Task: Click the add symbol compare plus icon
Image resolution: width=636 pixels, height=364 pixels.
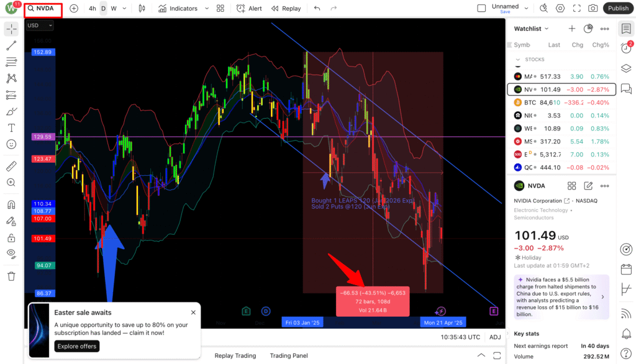Action: (x=74, y=9)
